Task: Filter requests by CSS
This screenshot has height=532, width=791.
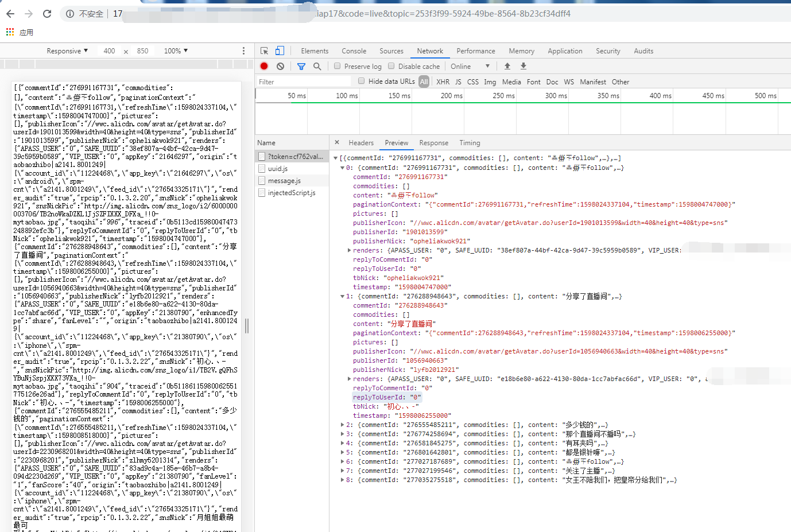Action: pos(473,82)
